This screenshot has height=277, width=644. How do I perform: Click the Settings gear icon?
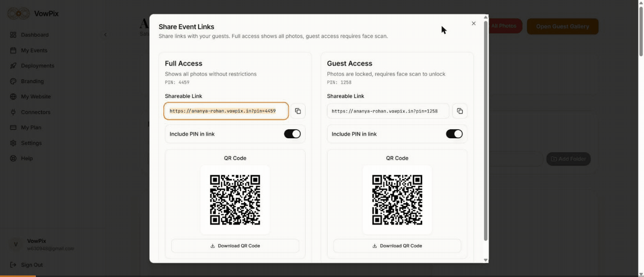[x=13, y=143]
